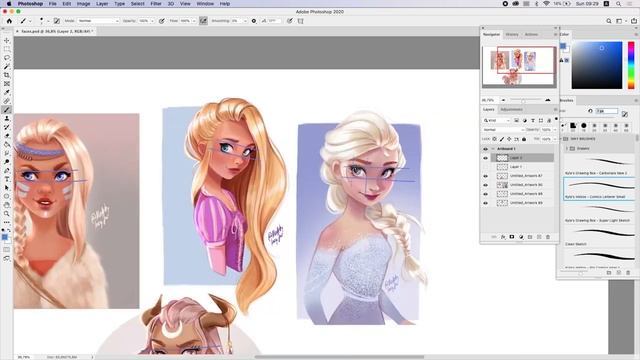The height and width of the screenshot is (360, 640).
Task: Select the History Brush tool
Action: click(7, 127)
